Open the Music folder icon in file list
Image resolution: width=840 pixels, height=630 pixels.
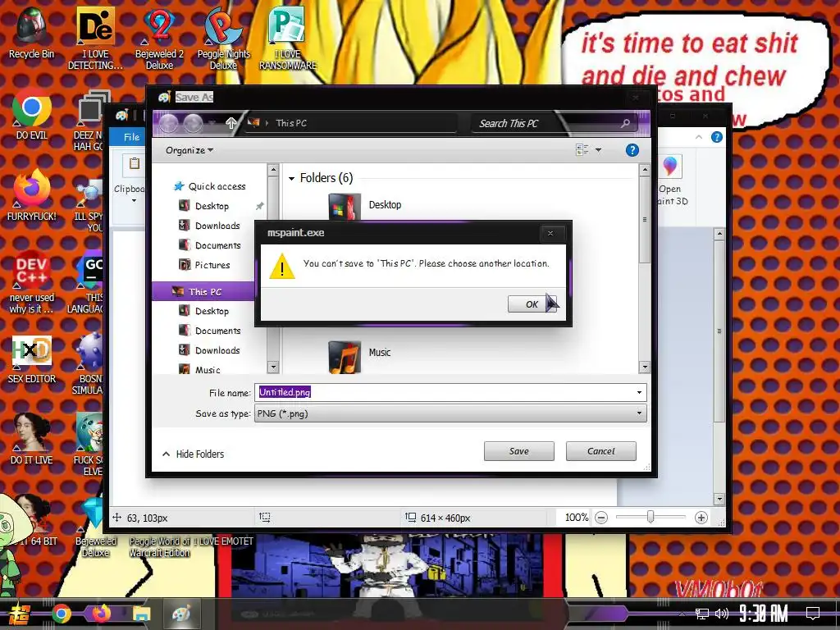(x=345, y=356)
